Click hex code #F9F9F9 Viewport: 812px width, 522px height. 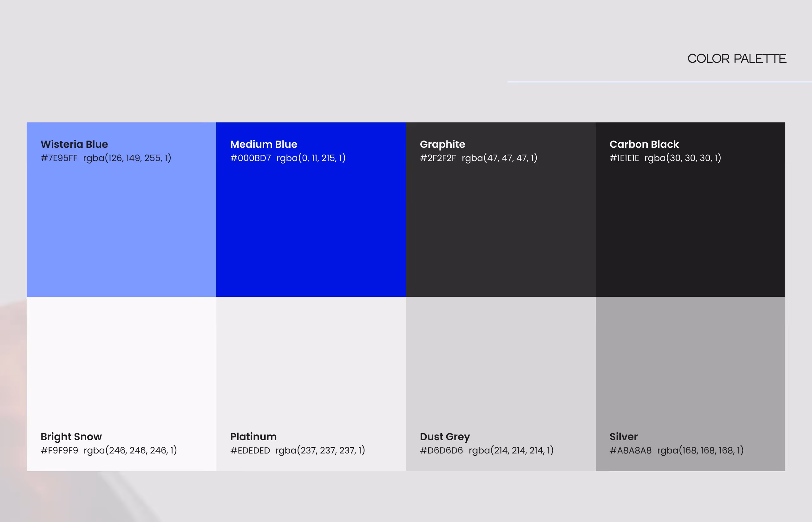coord(59,450)
